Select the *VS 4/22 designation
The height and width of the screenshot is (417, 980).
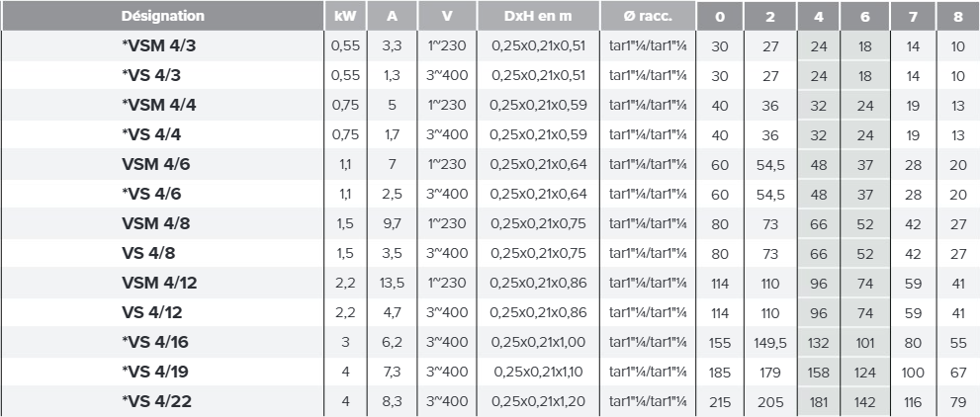pyautogui.click(x=156, y=401)
